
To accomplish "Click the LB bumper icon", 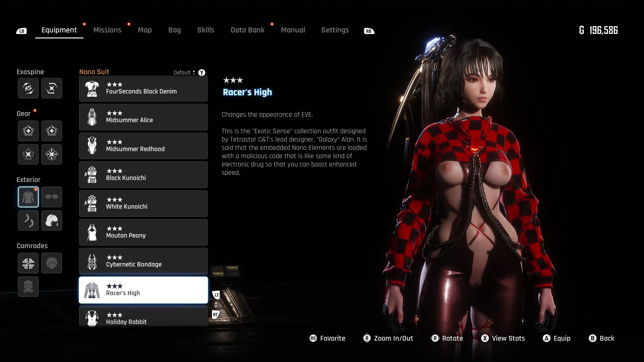I will [x=21, y=31].
